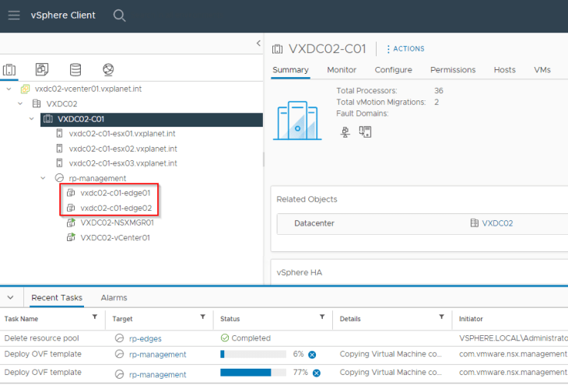Click 'Delete resource pool' task name

tap(42, 338)
